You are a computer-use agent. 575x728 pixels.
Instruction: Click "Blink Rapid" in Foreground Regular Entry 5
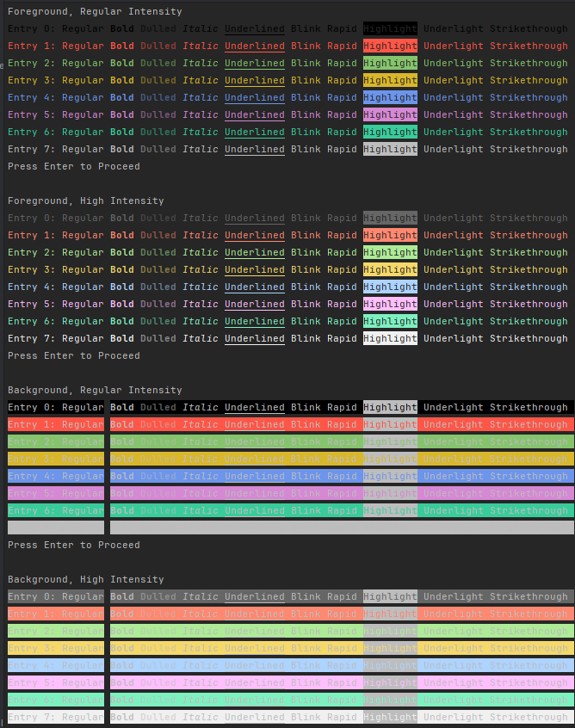[324, 115]
